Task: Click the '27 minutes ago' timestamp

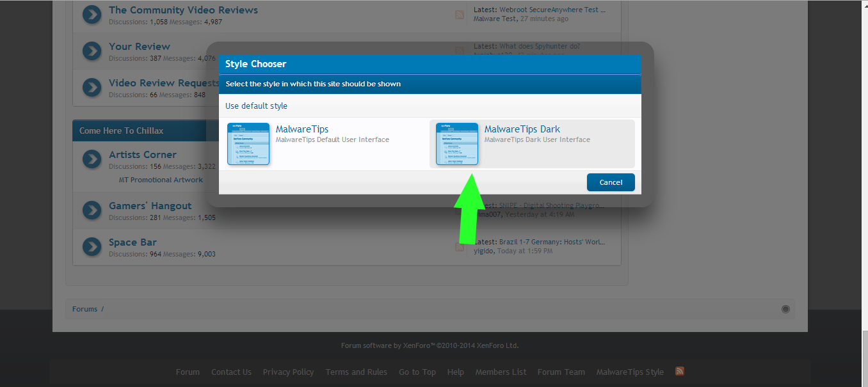Action: pyautogui.click(x=544, y=19)
